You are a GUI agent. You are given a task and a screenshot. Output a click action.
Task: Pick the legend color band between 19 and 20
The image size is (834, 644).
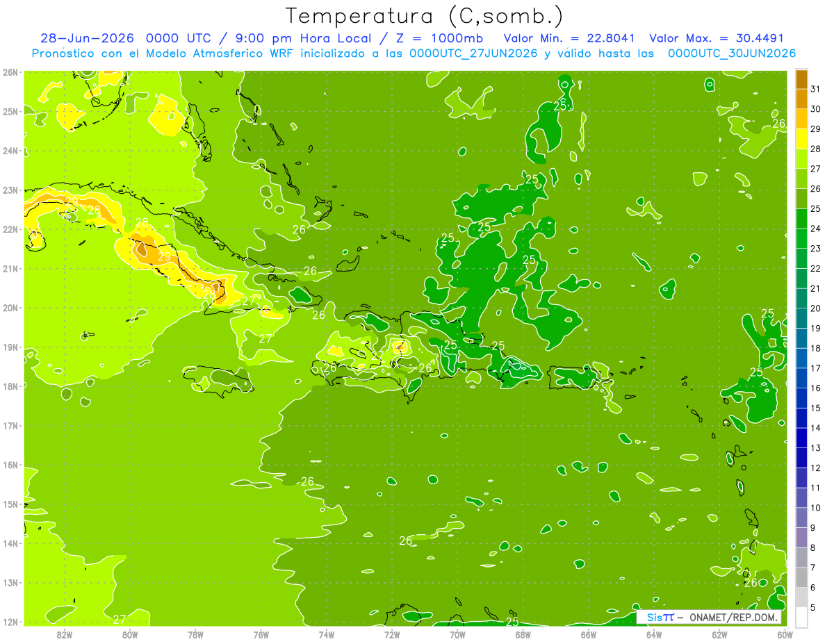(x=801, y=318)
